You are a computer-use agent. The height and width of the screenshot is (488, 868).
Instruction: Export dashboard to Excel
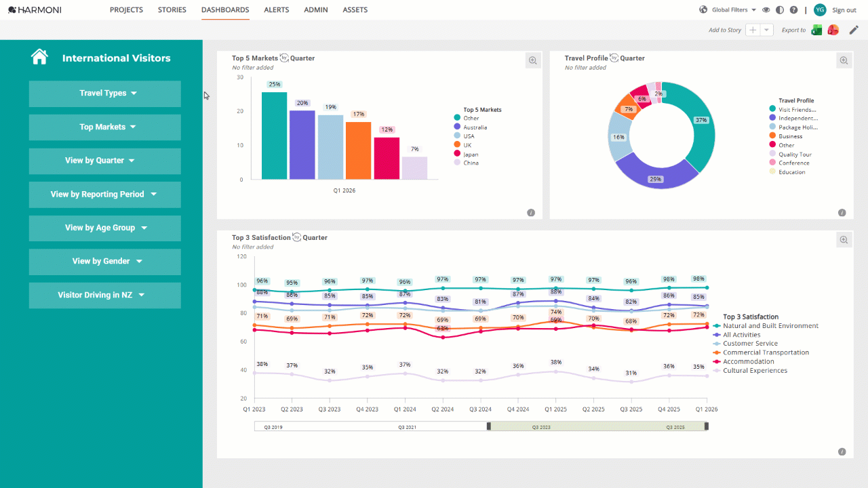pyautogui.click(x=816, y=30)
